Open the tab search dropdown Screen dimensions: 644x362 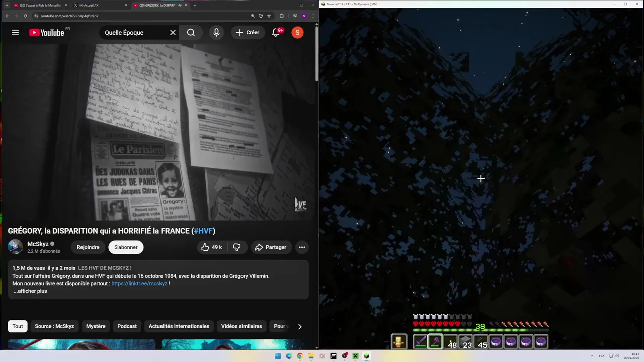pyautogui.click(x=7, y=5)
